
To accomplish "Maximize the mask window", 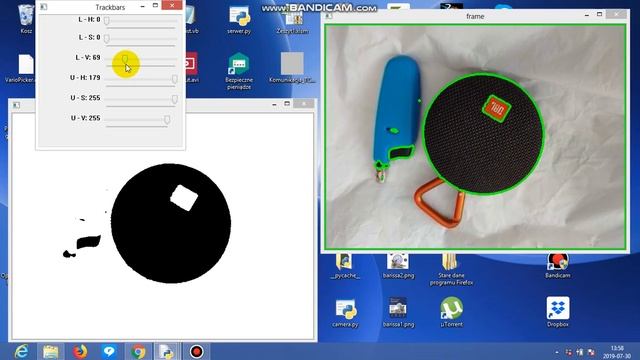I will tap(287, 104).
